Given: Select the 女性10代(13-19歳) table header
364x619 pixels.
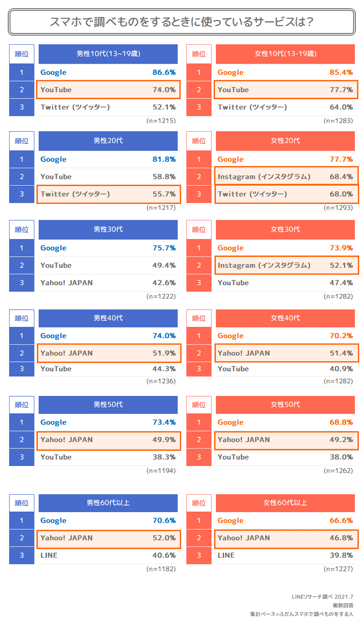Looking at the screenshot, I should [285, 54].
